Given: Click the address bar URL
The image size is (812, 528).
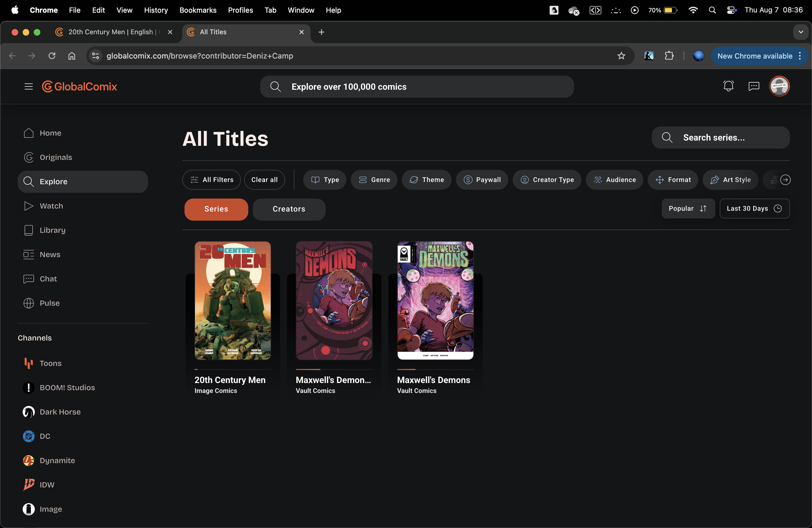Looking at the screenshot, I should (200, 56).
